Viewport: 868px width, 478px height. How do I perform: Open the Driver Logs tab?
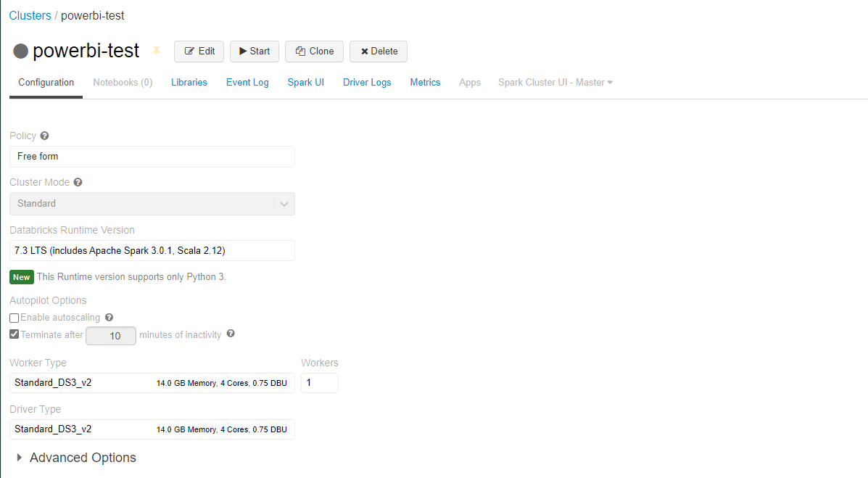point(367,83)
